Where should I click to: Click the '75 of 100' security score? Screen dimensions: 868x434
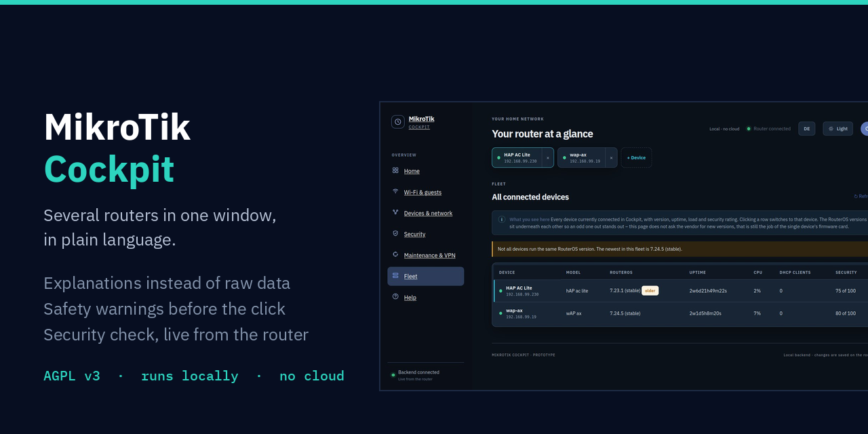846,291
